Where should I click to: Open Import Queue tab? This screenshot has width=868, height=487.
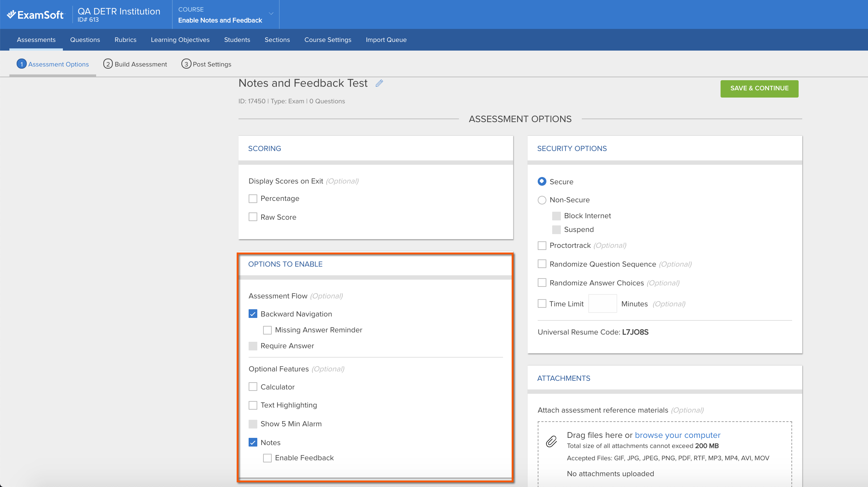coord(386,40)
